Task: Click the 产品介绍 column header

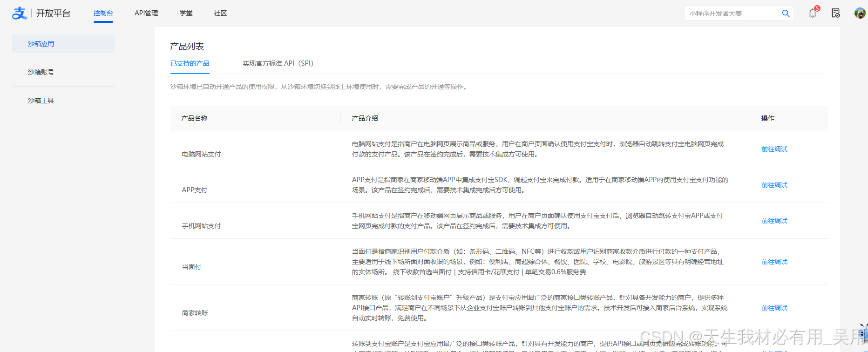Action: [365, 118]
